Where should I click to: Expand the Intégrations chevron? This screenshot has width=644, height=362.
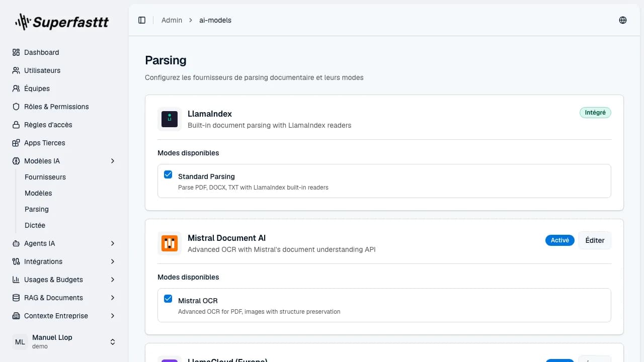click(x=113, y=261)
